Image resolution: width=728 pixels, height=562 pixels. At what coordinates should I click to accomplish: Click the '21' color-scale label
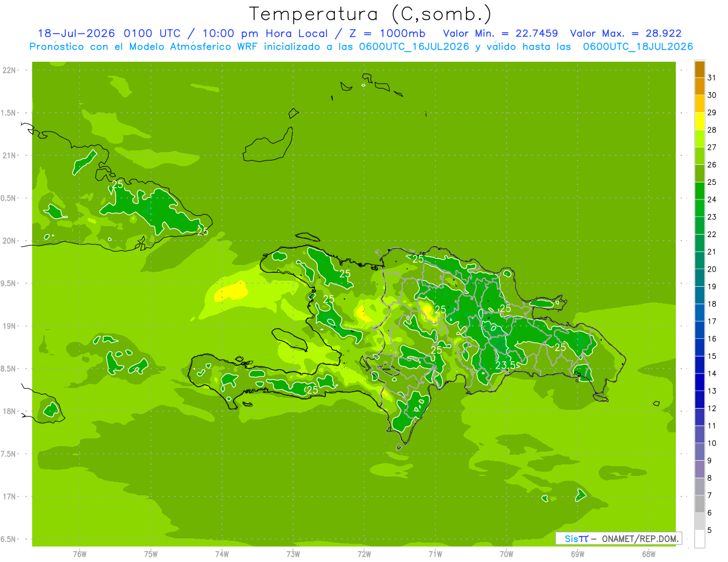click(x=712, y=252)
